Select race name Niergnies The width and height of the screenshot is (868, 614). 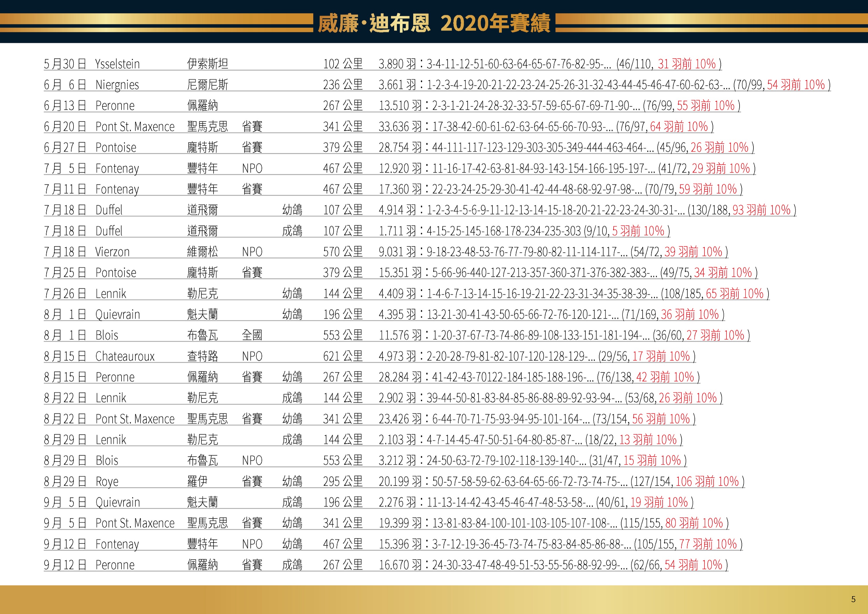(x=117, y=85)
